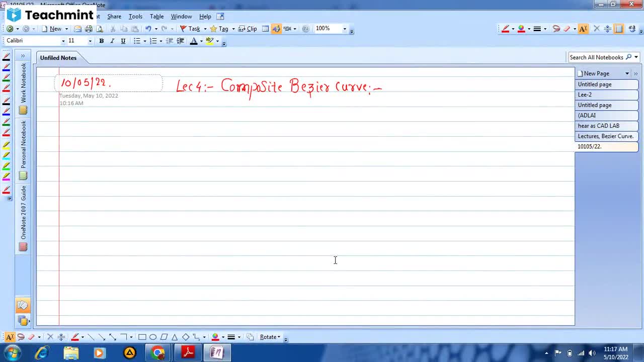Open OneNote 2007 Guide notebook
The image size is (644, 362).
coord(23,218)
